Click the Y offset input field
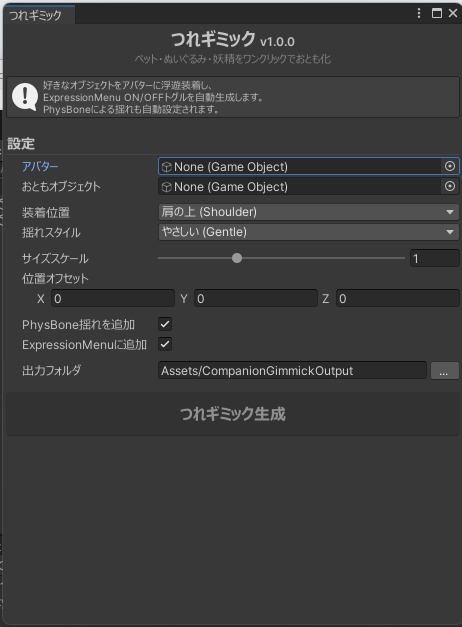This screenshot has height=627, width=462. coord(256,299)
